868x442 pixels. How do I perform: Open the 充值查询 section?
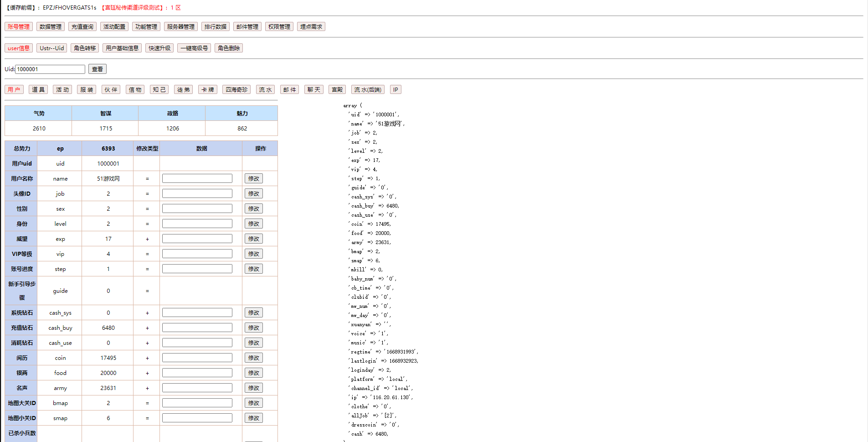[82, 27]
